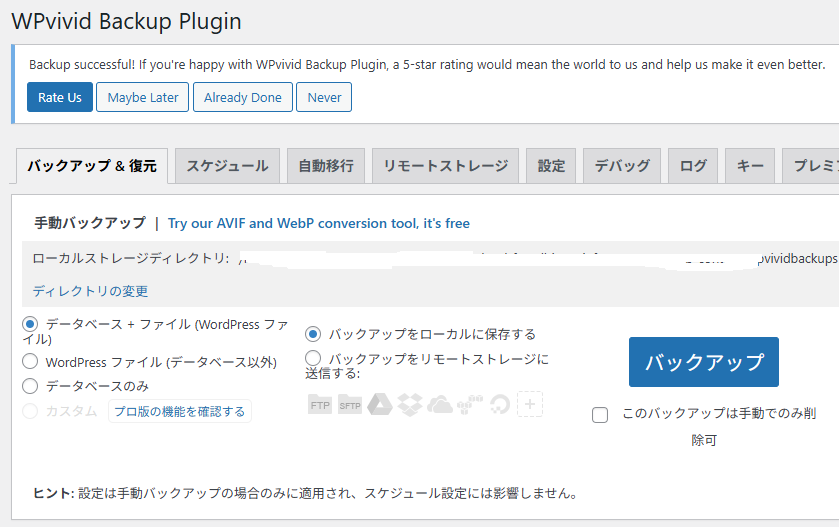
Task: Enable manual-only deletion checkbox for this backup
Action: coord(600,415)
